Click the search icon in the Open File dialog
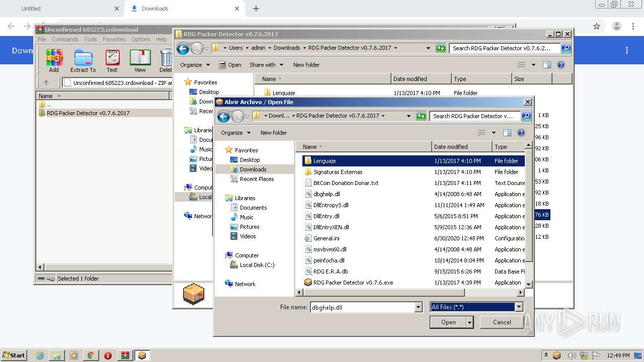 coord(526,116)
